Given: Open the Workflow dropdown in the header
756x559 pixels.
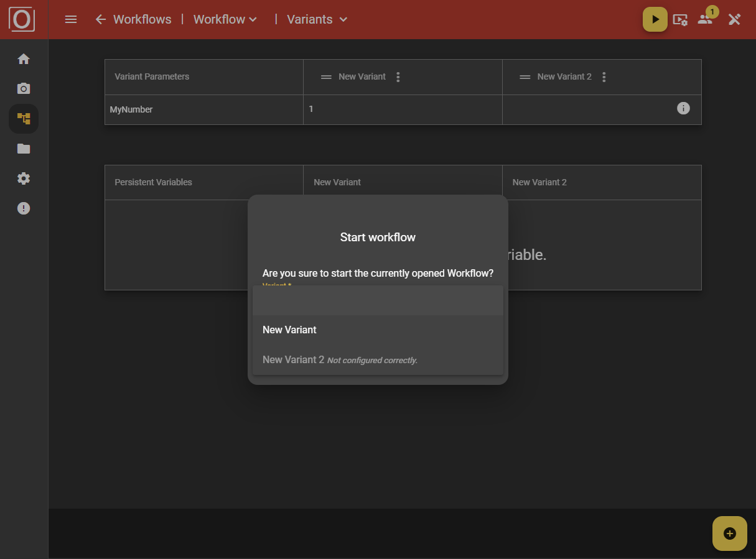Looking at the screenshot, I should [224, 19].
